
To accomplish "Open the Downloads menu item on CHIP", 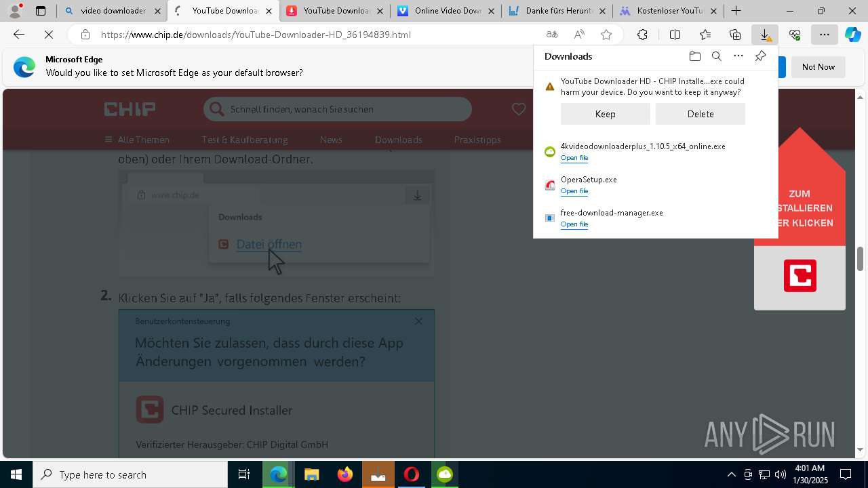I will (399, 140).
